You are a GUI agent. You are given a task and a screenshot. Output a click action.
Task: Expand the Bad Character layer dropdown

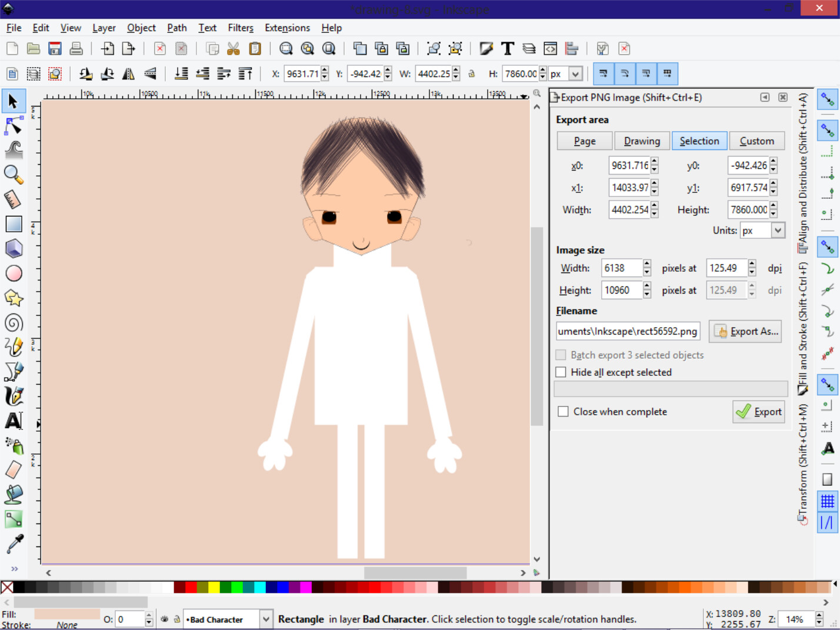click(266, 619)
